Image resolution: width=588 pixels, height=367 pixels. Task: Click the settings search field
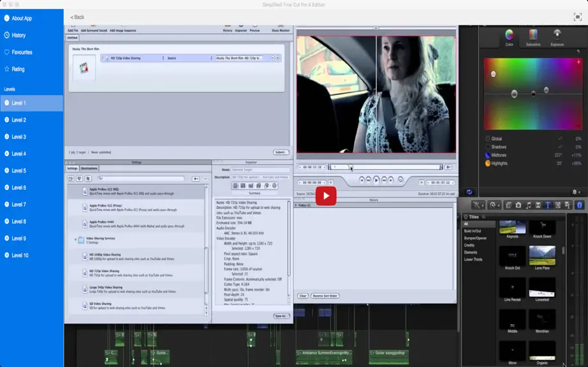pyautogui.click(x=141, y=178)
